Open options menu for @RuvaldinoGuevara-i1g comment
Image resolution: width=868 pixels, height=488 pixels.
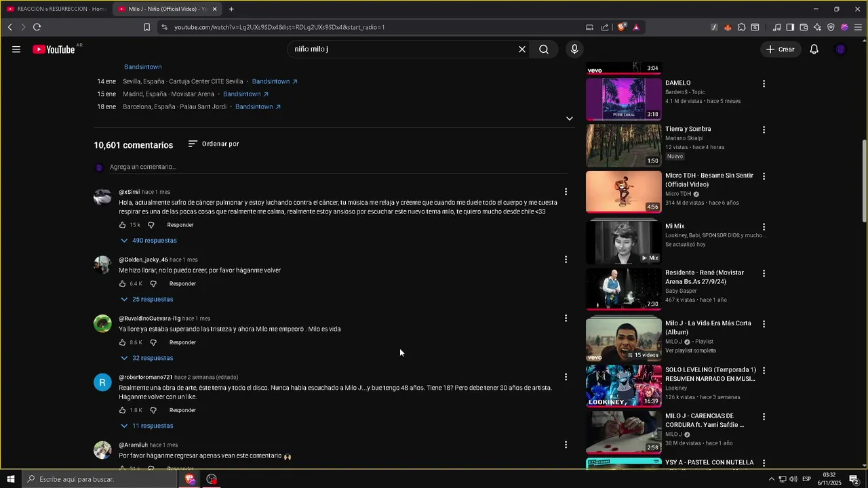point(566,319)
